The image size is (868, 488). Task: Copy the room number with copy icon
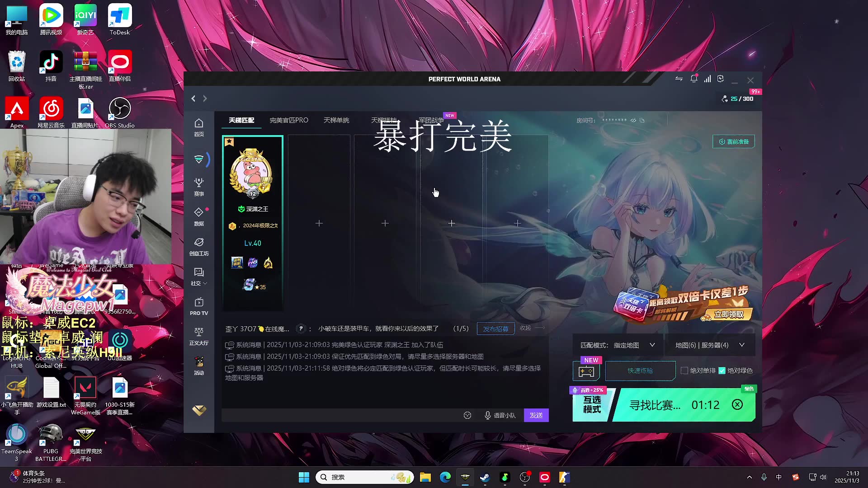[642, 121]
